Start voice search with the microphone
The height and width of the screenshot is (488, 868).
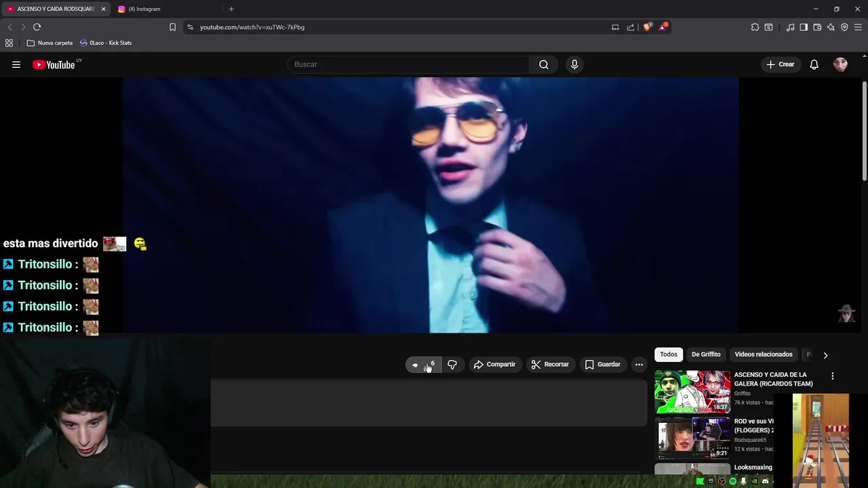574,64
